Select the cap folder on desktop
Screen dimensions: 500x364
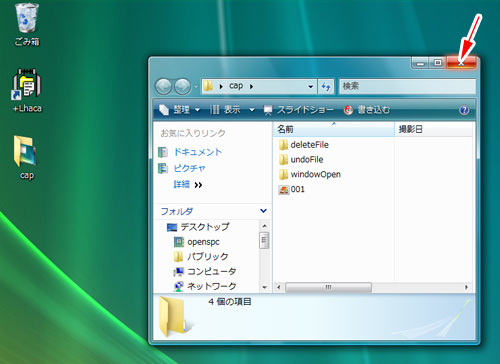tap(26, 157)
